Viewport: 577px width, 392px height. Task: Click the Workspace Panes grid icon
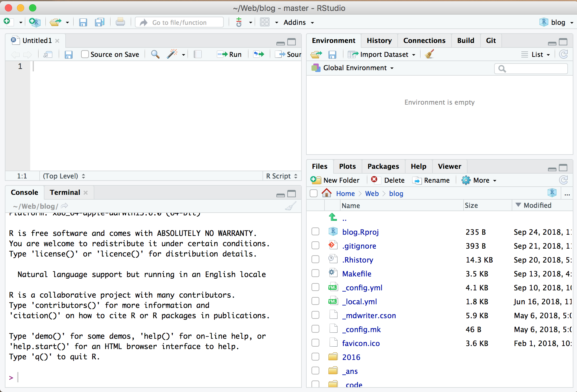[265, 22]
